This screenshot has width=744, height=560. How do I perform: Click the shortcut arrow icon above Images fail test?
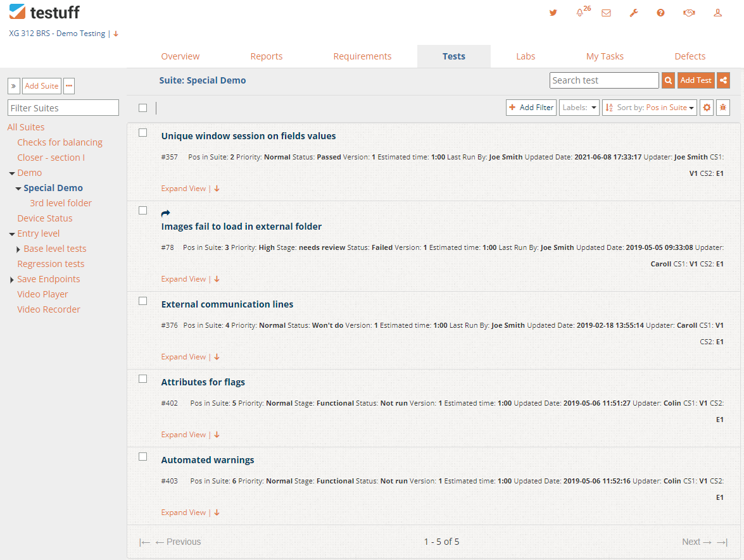(166, 213)
